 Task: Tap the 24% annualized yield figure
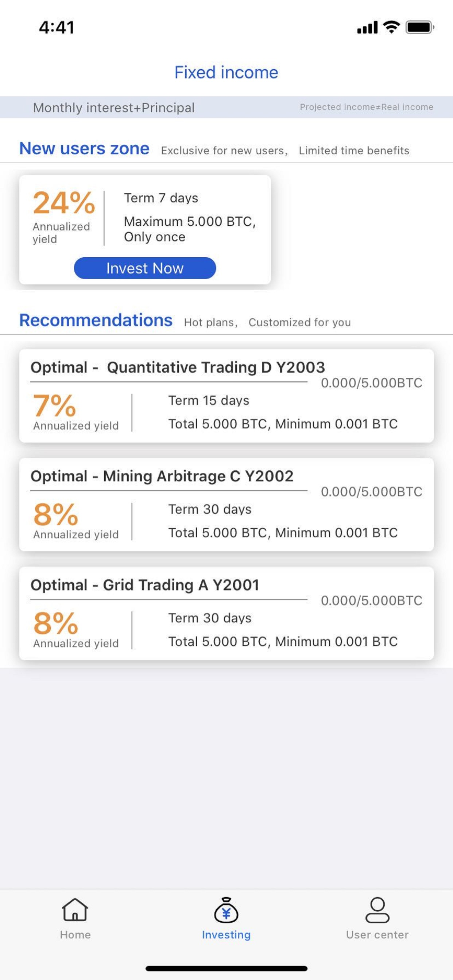tap(63, 203)
